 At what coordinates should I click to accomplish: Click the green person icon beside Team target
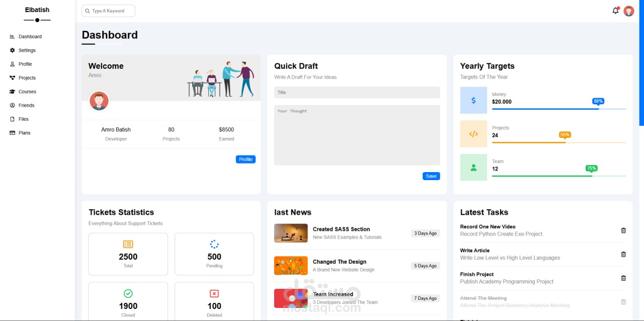[473, 167]
